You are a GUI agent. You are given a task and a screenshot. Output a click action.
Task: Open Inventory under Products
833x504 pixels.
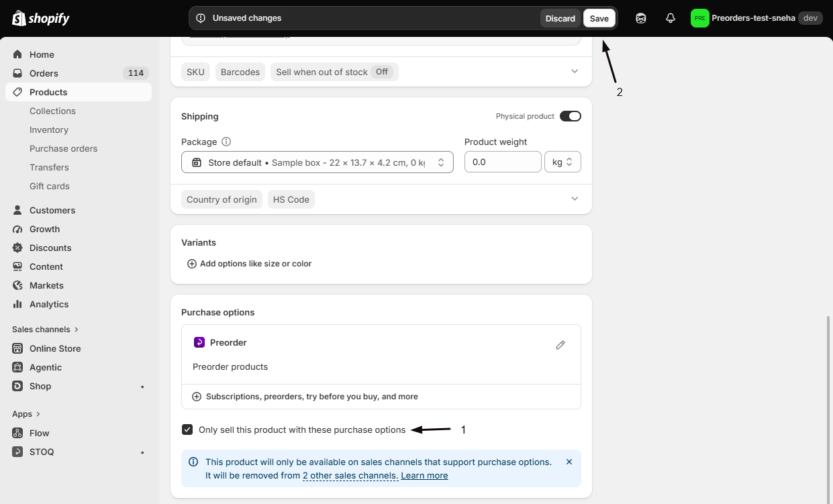(49, 130)
